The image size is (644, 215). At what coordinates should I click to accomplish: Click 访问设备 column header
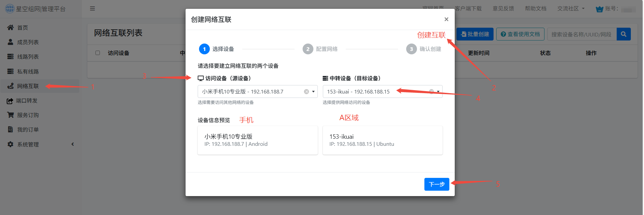[118, 53]
